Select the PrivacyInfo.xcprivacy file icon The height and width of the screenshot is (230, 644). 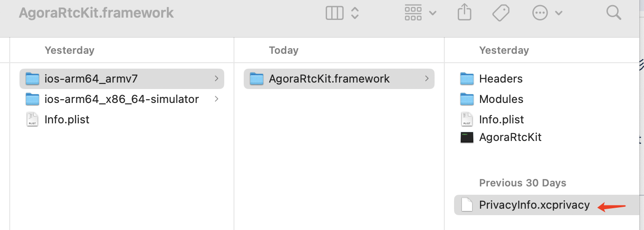tap(467, 205)
